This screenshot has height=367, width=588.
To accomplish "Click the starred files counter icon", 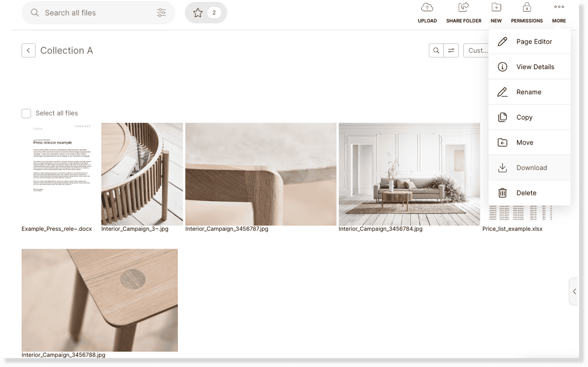I will click(206, 13).
